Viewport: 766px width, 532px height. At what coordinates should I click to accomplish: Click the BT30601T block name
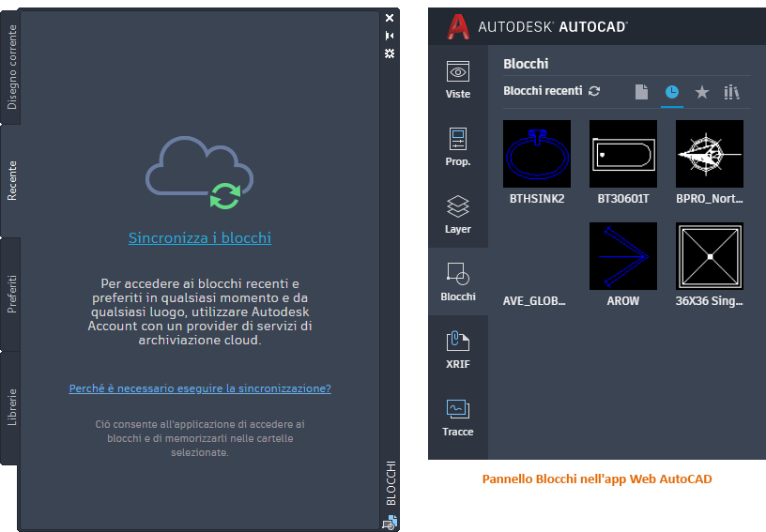tap(623, 199)
